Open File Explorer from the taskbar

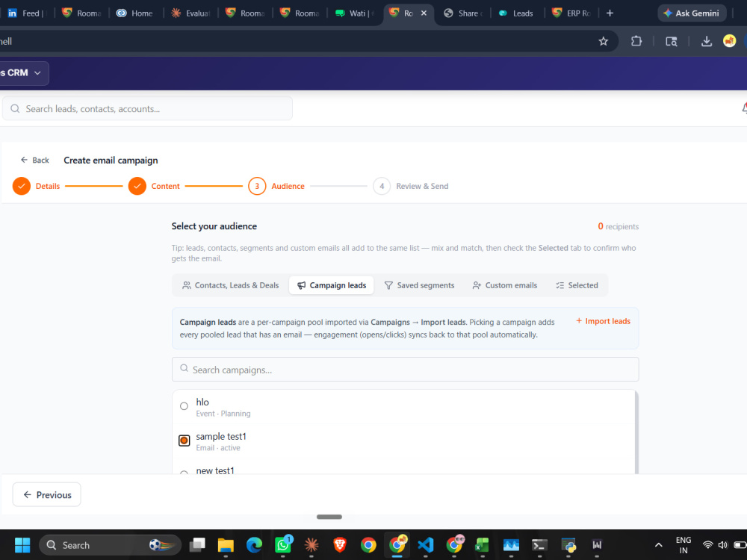(x=226, y=545)
